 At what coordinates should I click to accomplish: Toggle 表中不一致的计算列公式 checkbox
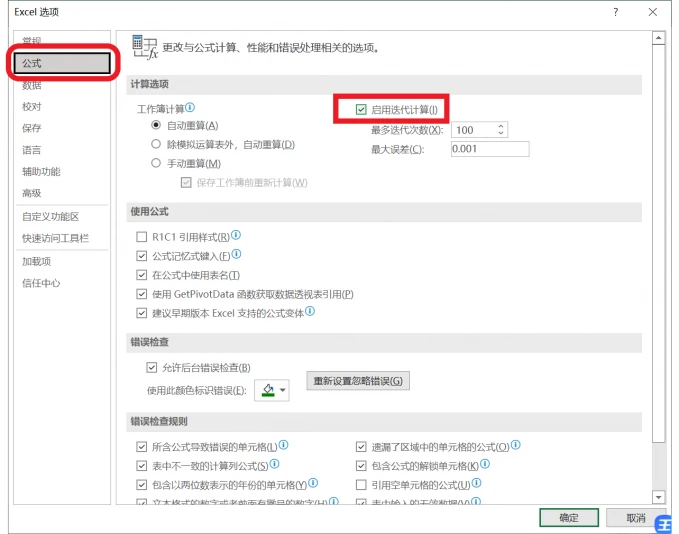tap(142, 466)
